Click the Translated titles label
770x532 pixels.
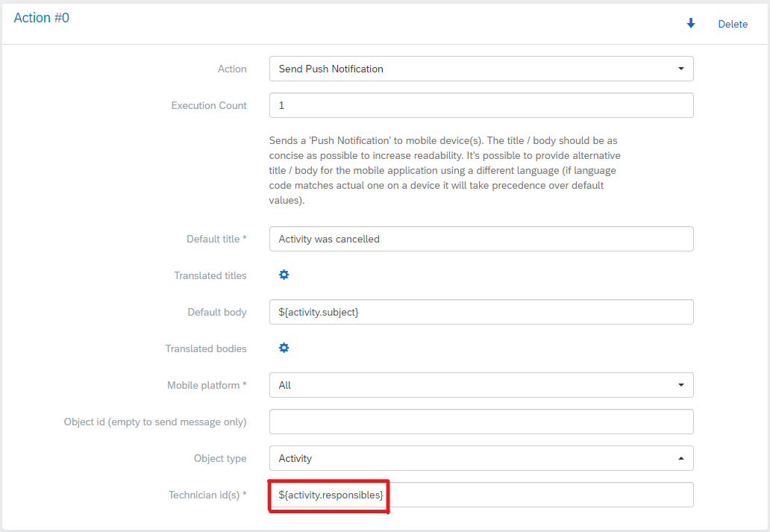point(210,275)
